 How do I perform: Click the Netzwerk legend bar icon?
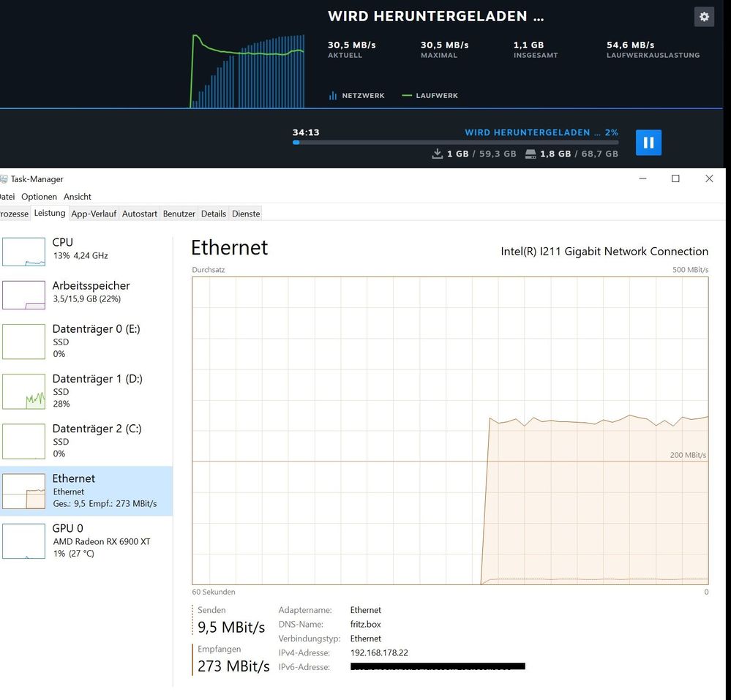tap(333, 96)
